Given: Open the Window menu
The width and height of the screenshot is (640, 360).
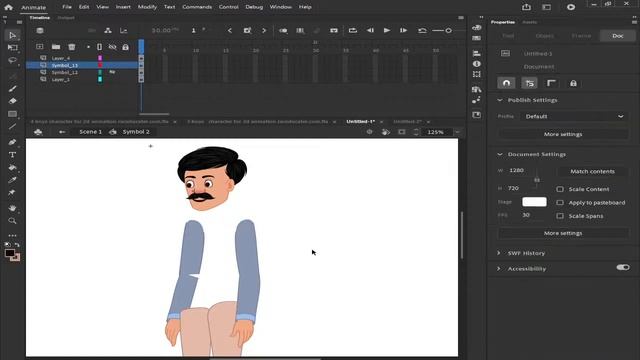Looking at the screenshot, I should [280, 7].
